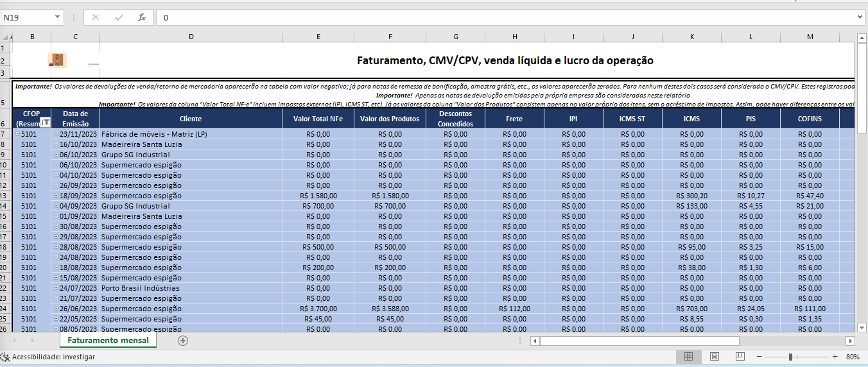Image resolution: width=868 pixels, height=367 pixels.
Task: Click the formula bar options dots handle
Action: [74, 17]
